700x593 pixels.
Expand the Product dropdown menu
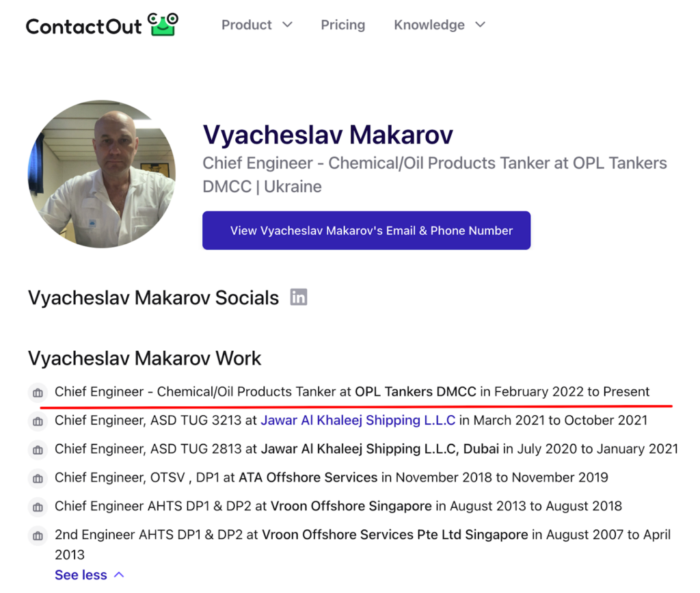pyautogui.click(x=256, y=25)
